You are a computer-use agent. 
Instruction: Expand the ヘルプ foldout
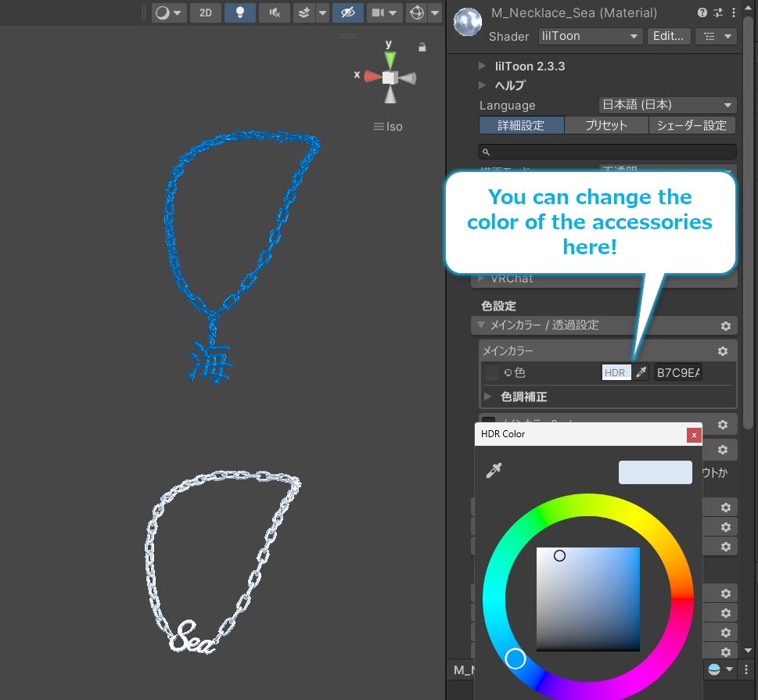pos(482,85)
